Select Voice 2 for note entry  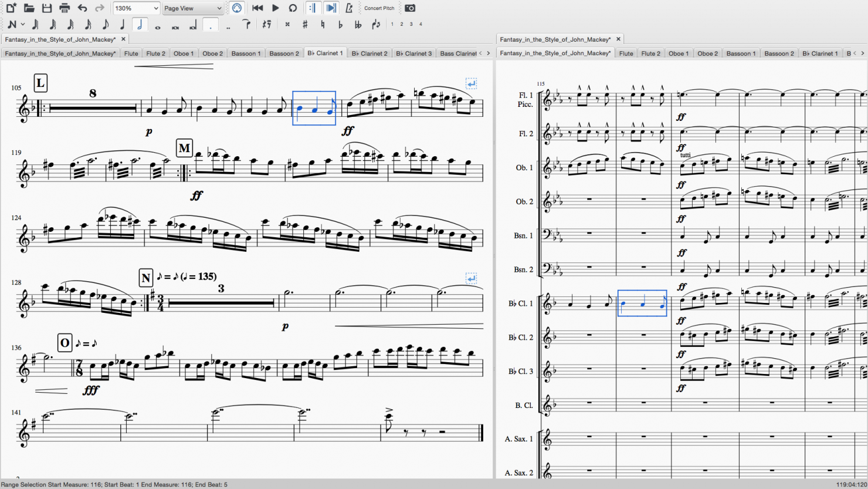point(401,24)
